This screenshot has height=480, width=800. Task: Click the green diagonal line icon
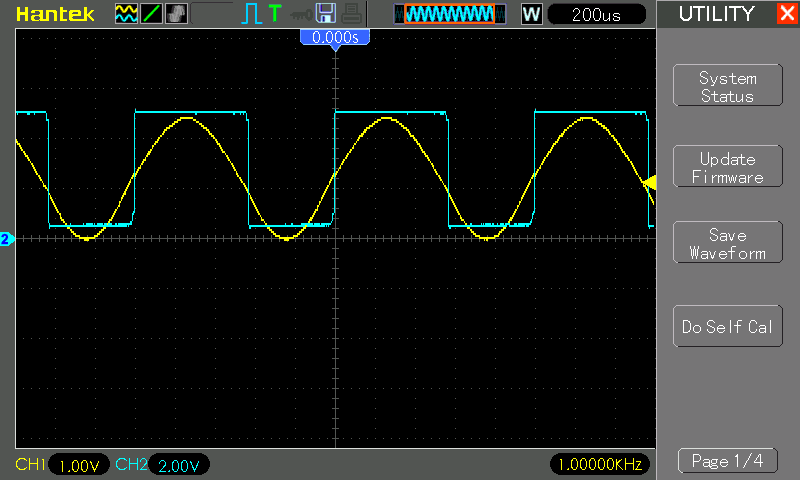pyautogui.click(x=151, y=14)
